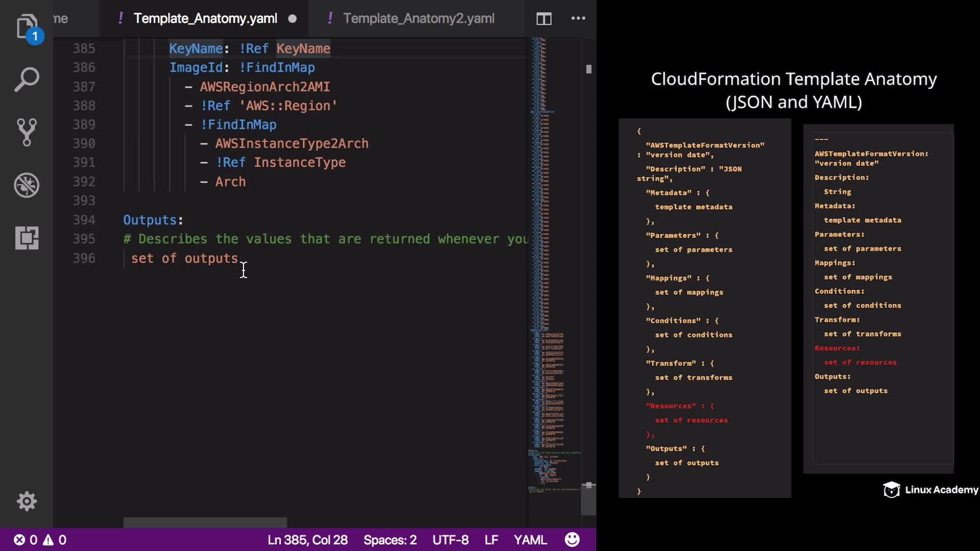Screen dimensions: 980x551
Task: Click errors count in status bar
Action: (x=26, y=540)
